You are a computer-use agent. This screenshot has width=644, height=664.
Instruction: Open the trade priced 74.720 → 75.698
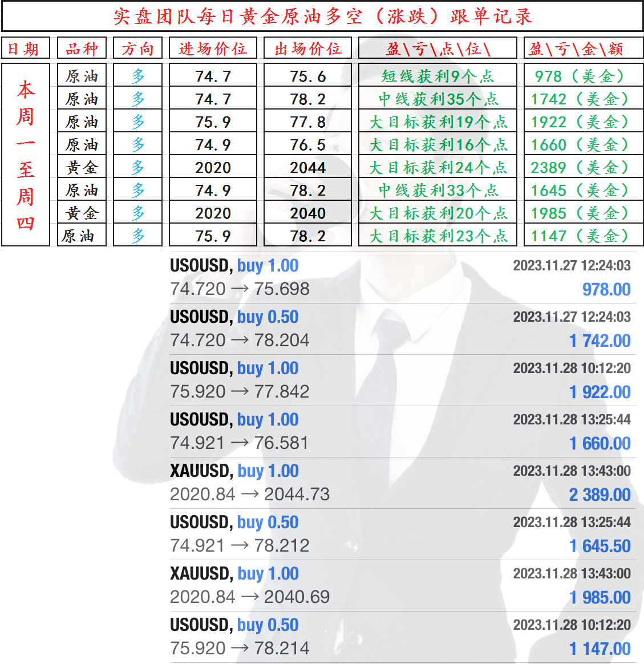(x=403, y=277)
